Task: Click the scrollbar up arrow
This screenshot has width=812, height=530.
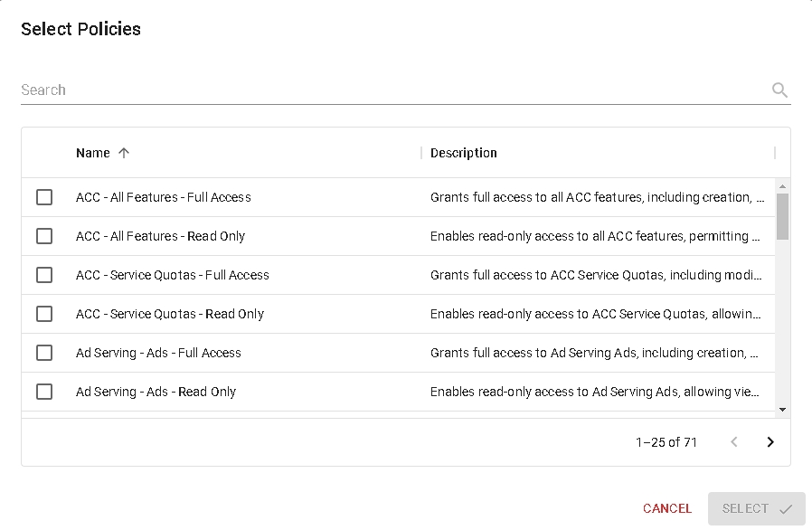Action: click(782, 185)
